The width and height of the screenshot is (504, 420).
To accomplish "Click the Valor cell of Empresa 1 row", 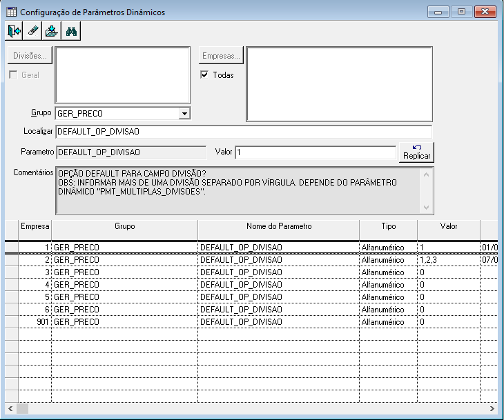I will click(x=449, y=248).
